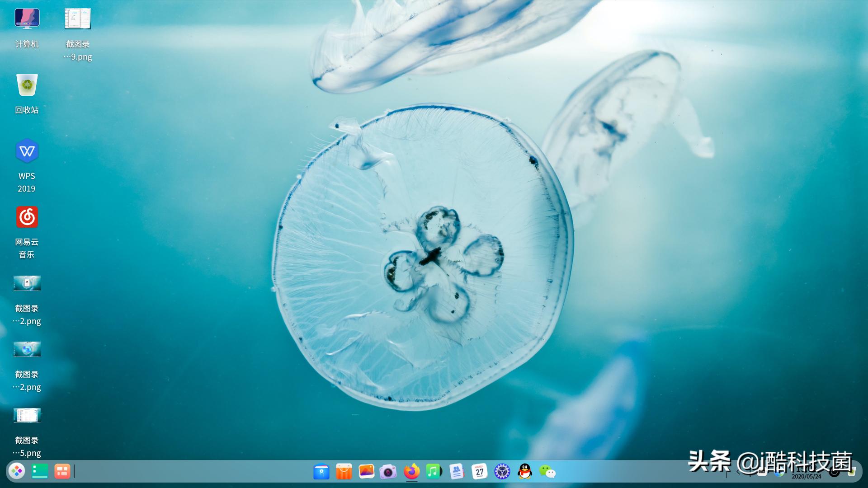Image resolution: width=868 pixels, height=488 pixels.
Task: Select the WPS 2019 desktop shortcut
Action: click(x=27, y=151)
